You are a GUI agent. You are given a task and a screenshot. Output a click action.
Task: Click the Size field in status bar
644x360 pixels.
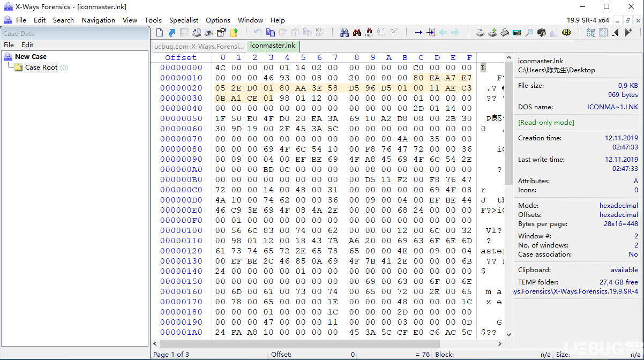[x=597, y=354]
